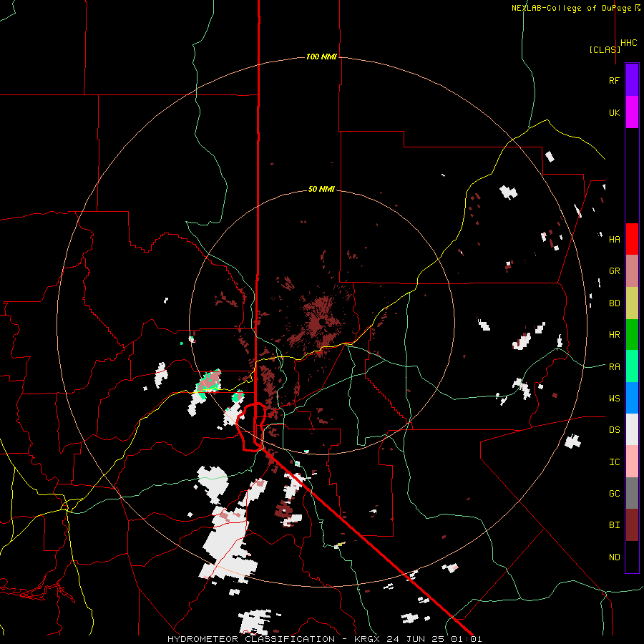Click the HHC product label
Viewport: 644px width, 644px height.
pyautogui.click(x=629, y=43)
